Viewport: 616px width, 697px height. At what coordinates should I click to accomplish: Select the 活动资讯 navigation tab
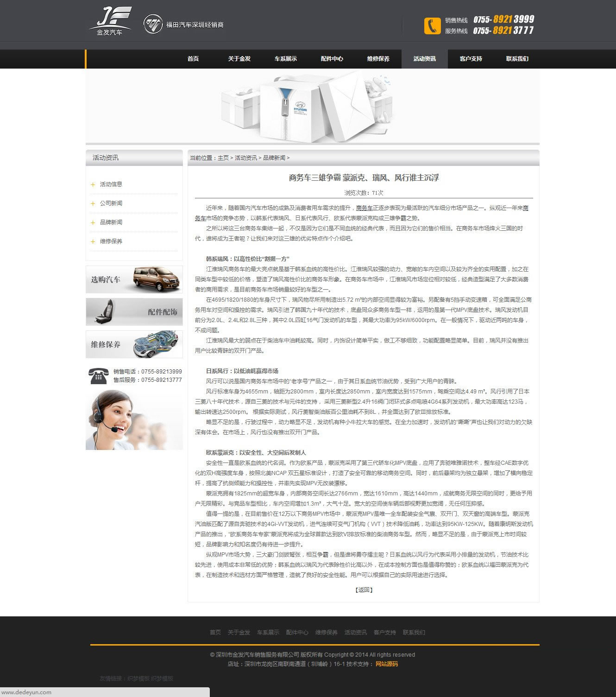point(425,59)
